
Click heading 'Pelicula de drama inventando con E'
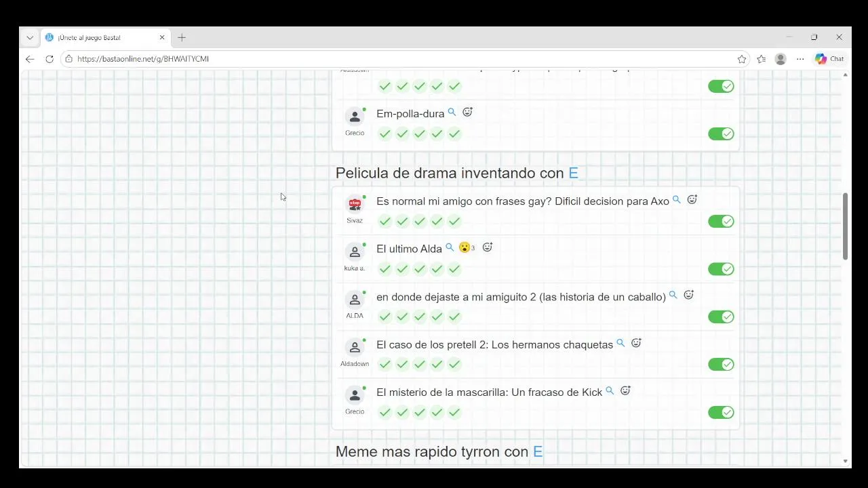(456, 173)
